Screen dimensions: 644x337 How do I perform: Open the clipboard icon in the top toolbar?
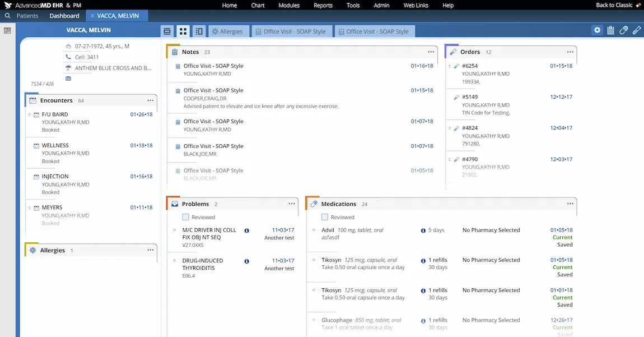[610, 31]
